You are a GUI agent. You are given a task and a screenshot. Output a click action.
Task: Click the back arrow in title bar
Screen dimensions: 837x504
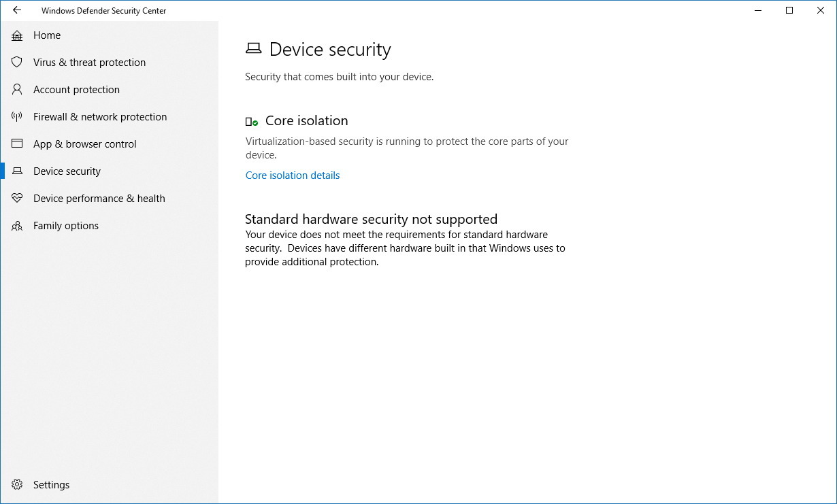point(17,10)
